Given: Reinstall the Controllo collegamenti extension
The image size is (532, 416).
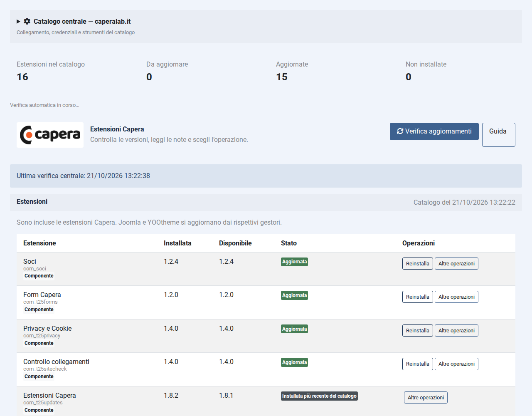Looking at the screenshot, I should tap(418, 364).
